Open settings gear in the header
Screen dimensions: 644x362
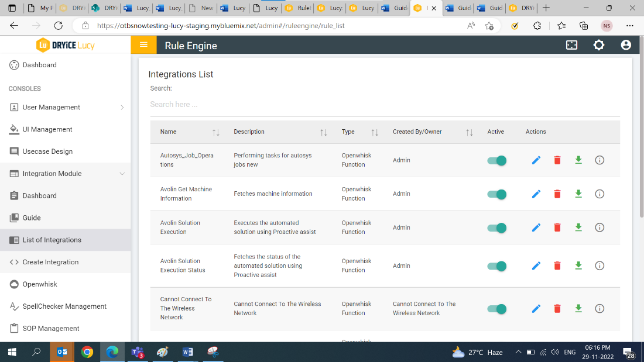[x=598, y=45]
